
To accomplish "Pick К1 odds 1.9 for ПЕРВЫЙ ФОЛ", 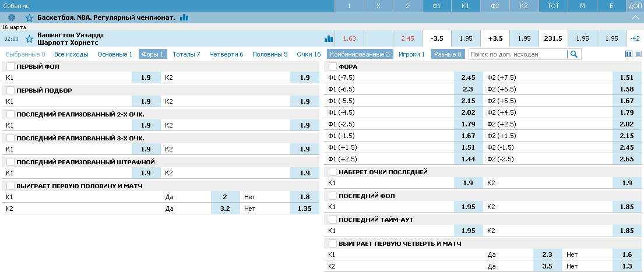I will pyautogui.click(x=146, y=77).
